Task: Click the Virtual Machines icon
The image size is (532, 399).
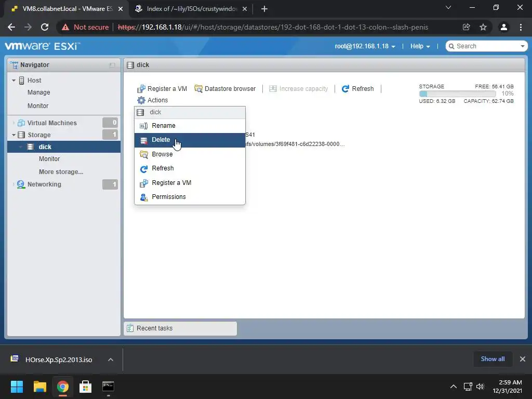Action: 21,123
